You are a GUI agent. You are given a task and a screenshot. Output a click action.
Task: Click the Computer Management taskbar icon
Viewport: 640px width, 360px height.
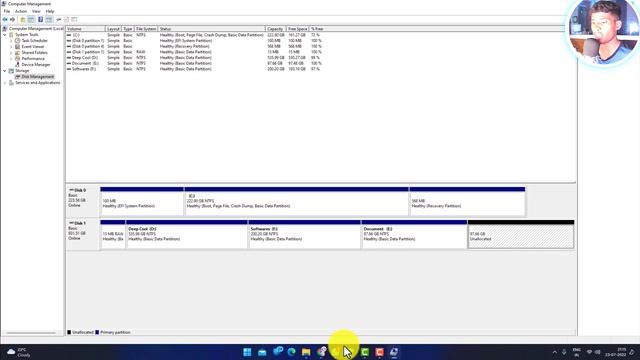point(394,352)
